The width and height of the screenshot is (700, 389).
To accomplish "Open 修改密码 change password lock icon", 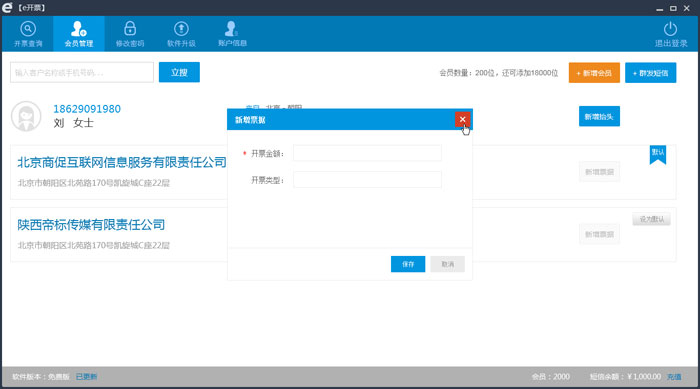I will 130,34.
